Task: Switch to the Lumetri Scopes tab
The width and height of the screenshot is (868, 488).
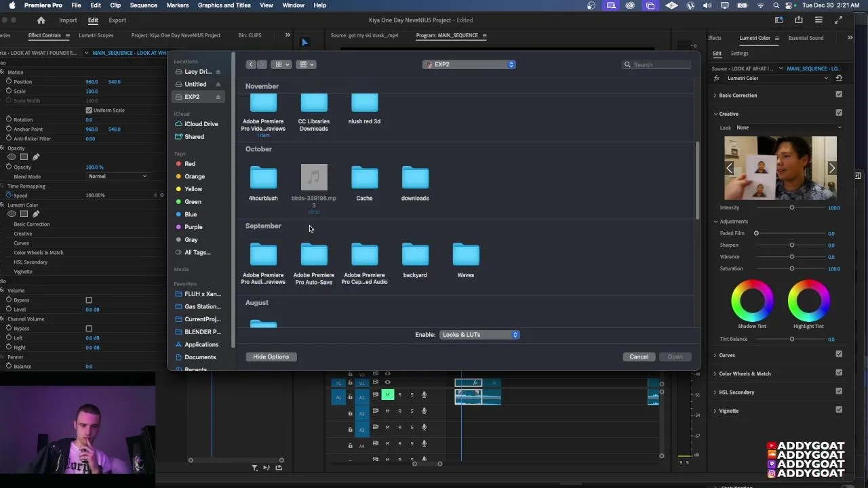Action: tap(96, 35)
